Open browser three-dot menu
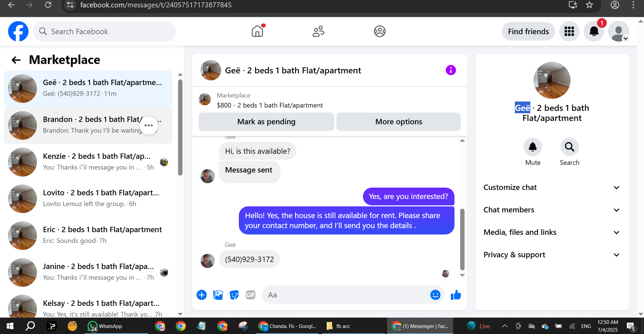The image size is (644, 334). pos(633,5)
